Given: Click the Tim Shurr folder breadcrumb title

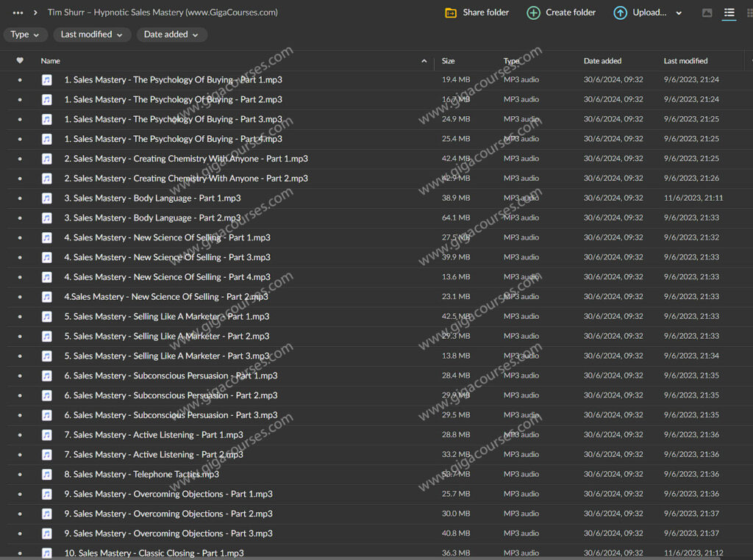Looking at the screenshot, I should point(163,12).
